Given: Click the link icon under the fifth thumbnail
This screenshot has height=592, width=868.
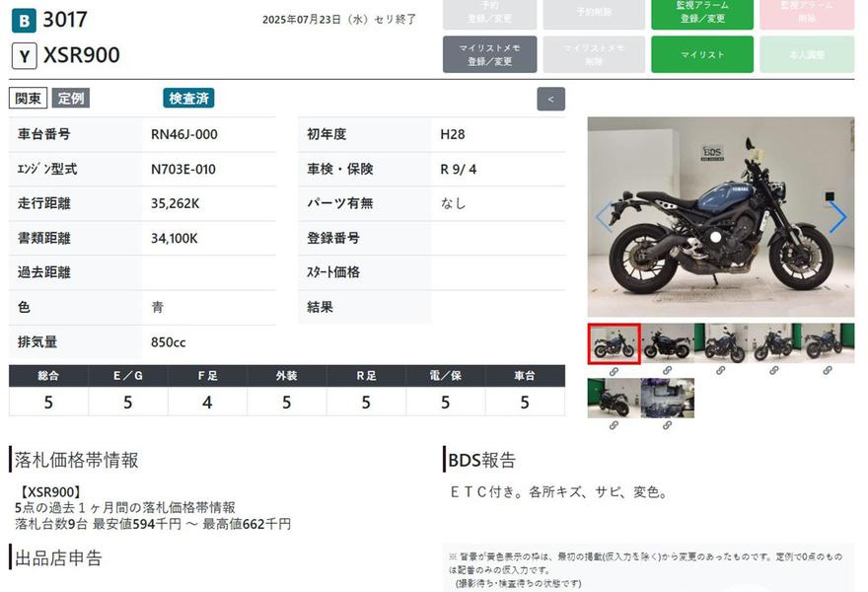Looking at the screenshot, I should [828, 371].
